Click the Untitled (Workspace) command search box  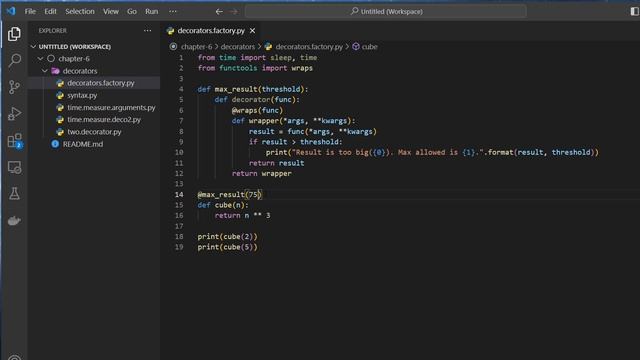pos(386,11)
